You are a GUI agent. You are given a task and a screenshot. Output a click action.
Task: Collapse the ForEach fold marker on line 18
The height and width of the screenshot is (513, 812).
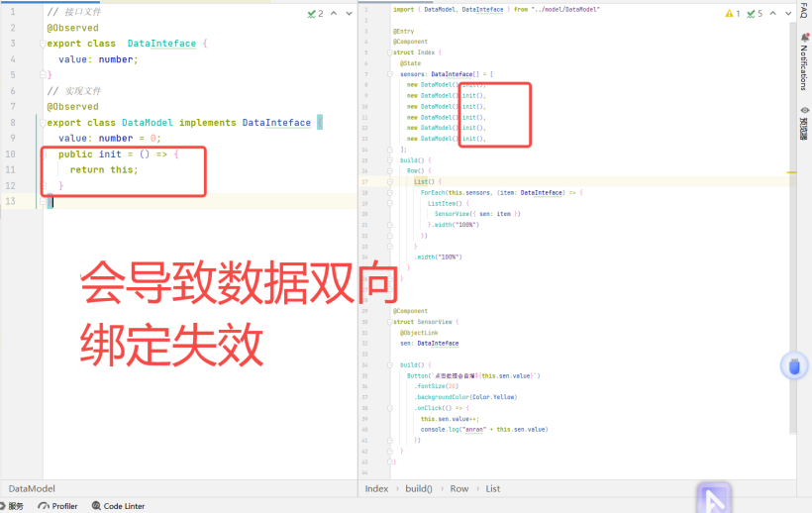(389, 192)
